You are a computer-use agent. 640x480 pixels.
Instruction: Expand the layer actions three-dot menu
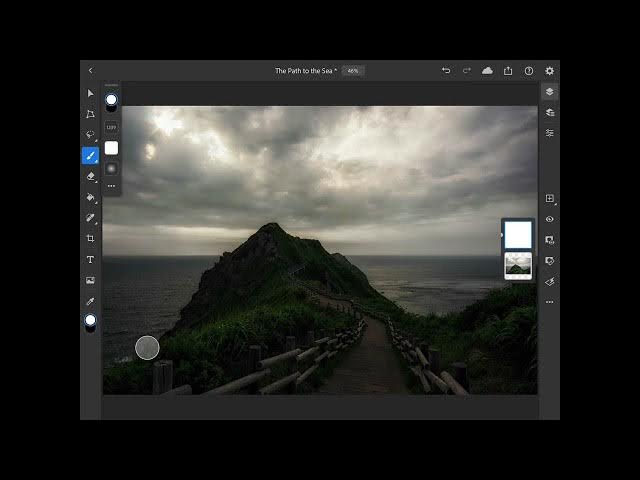[549, 302]
